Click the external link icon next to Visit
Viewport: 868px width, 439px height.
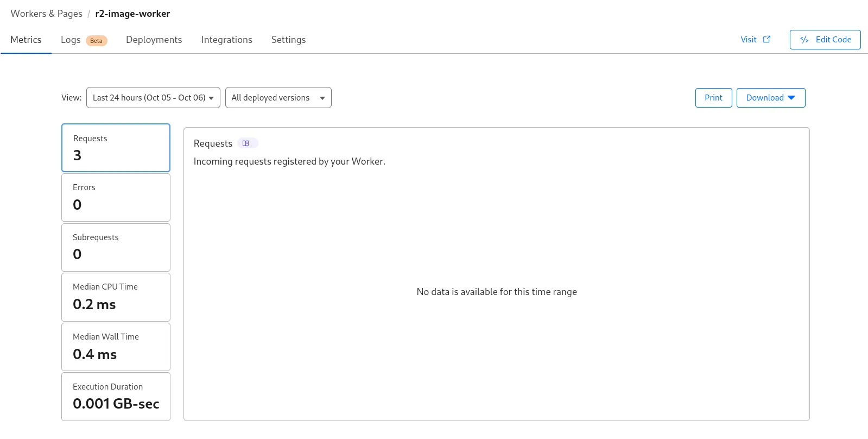point(766,40)
